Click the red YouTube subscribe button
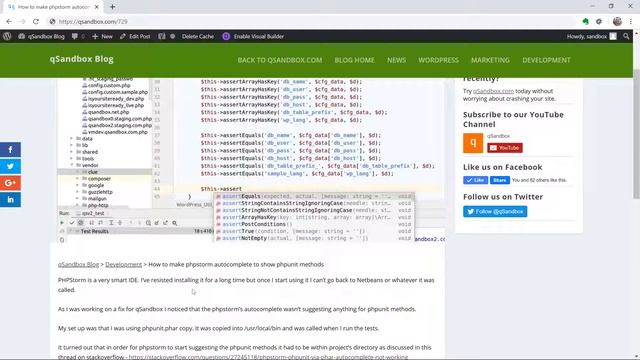The width and height of the screenshot is (640, 360). pos(505,148)
